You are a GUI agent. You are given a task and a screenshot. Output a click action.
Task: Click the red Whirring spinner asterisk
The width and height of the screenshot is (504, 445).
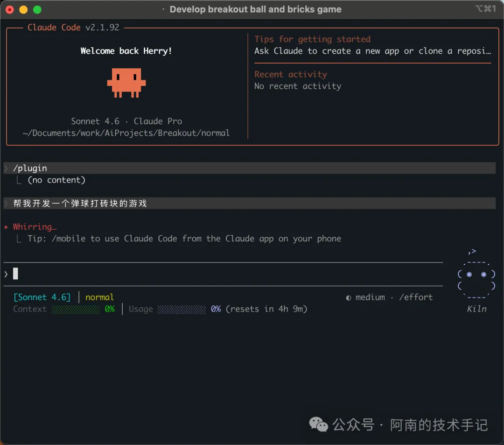[6, 227]
